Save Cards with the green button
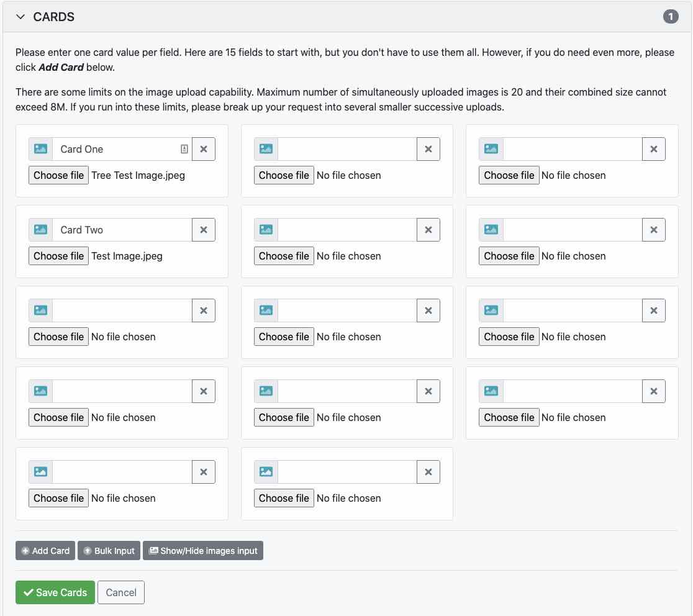 55,592
